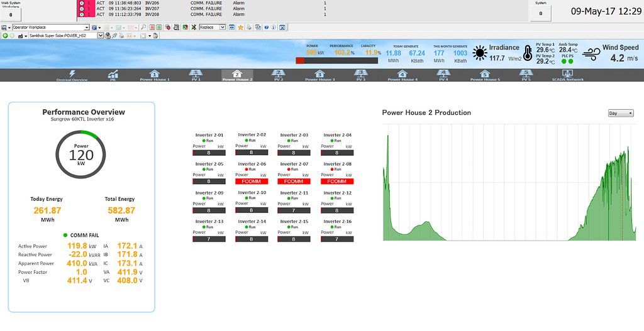
Task: Click the green back navigation arrow
Action: pos(5,36)
